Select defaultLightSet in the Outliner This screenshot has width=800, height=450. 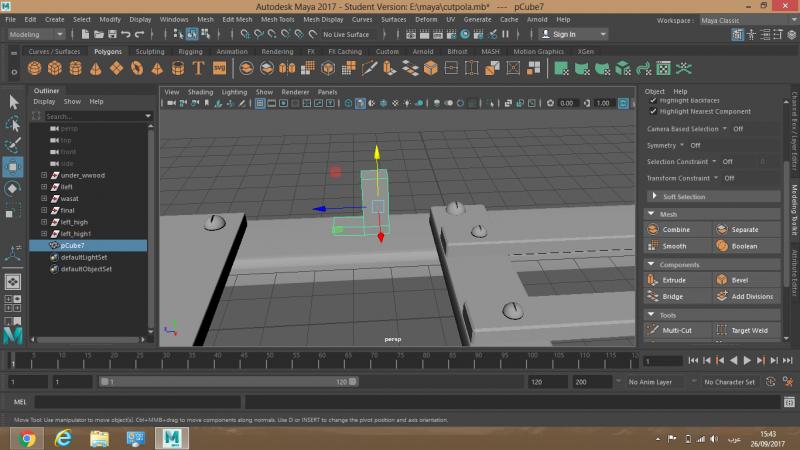84,257
